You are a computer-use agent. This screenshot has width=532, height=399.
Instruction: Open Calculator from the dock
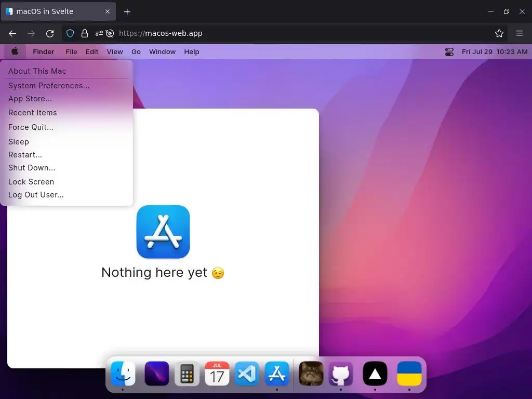tap(187, 374)
